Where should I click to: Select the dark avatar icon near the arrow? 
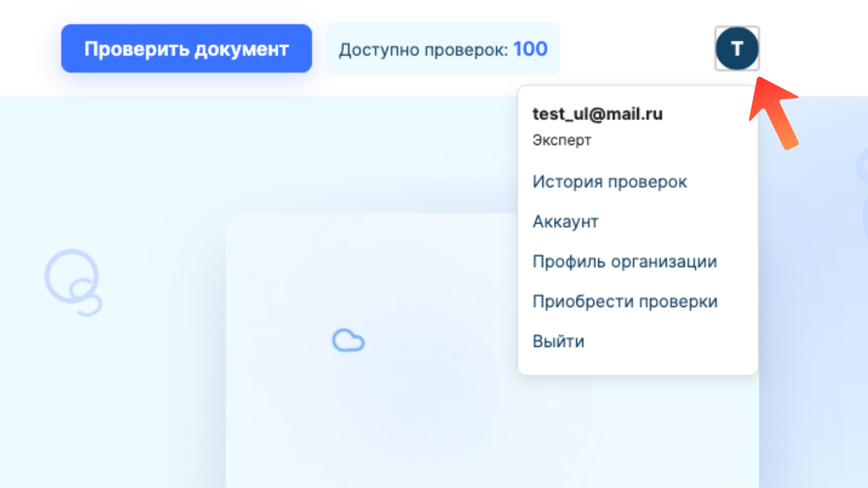coord(737,48)
